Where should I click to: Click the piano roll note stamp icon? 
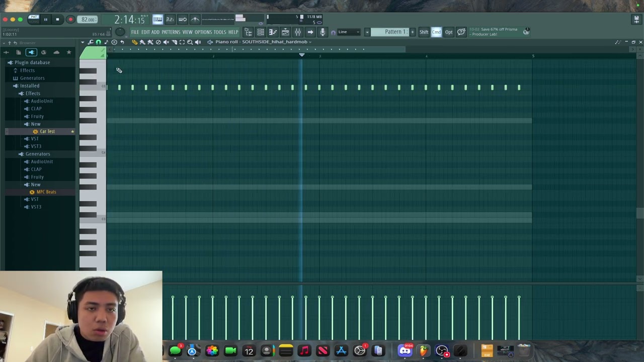(x=106, y=42)
